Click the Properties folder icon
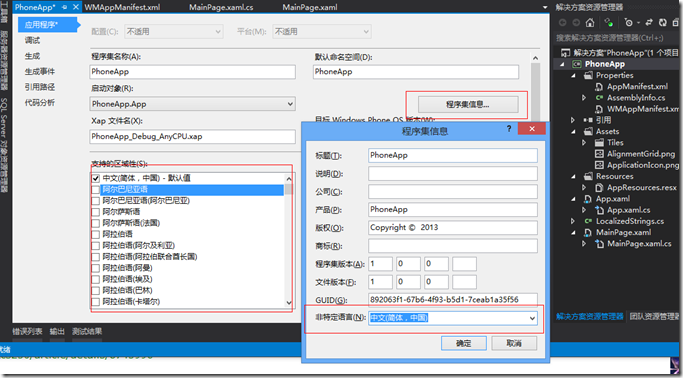The height and width of the screenshot is (378, 683). [x=588, y=75]
